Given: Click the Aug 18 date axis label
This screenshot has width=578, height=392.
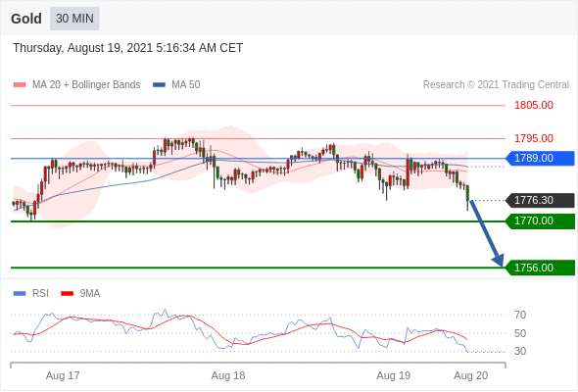Looking at the screenshot, I should click(228, 375).
